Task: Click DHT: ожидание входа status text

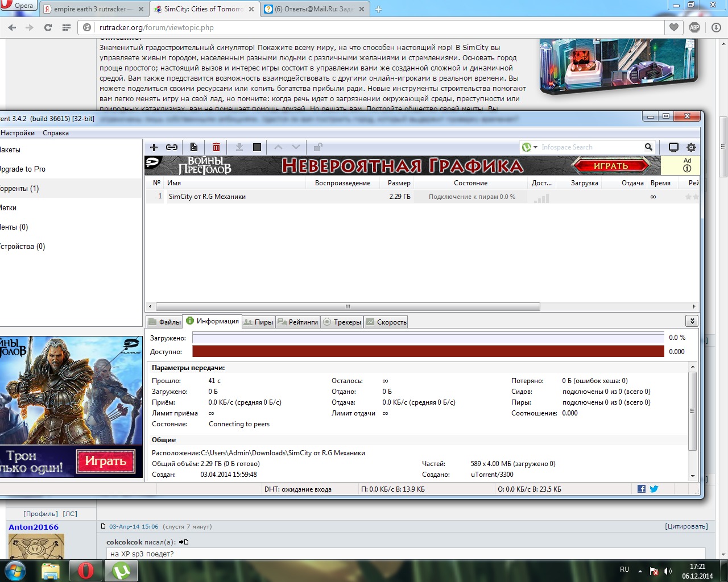Action: tap(298, 489)
